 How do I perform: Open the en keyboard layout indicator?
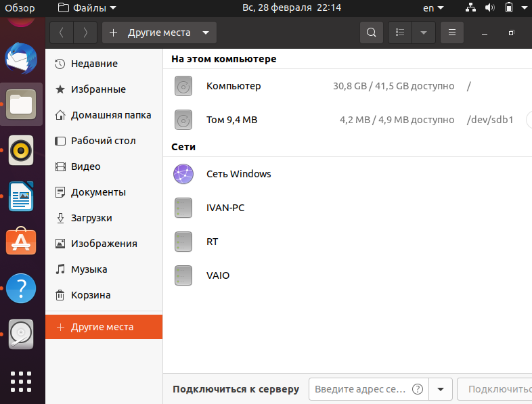(x=433, y=8)
